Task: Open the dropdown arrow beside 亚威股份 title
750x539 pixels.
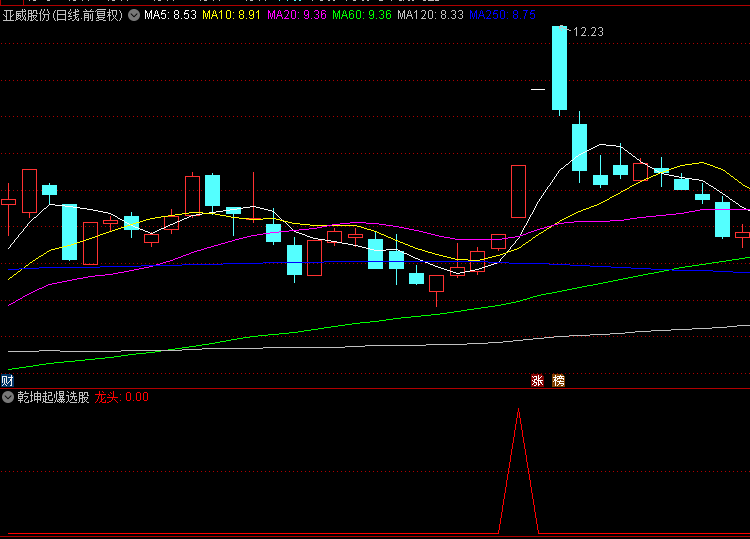Action: point(134,15)
